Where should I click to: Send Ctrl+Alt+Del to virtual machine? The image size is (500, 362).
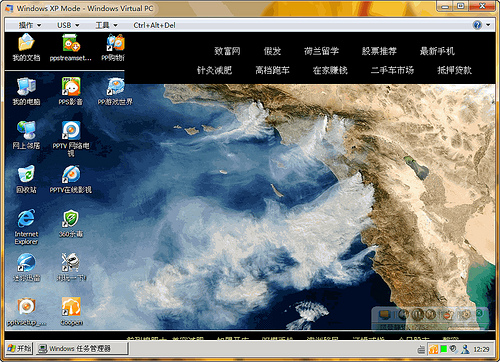point(154,25)
